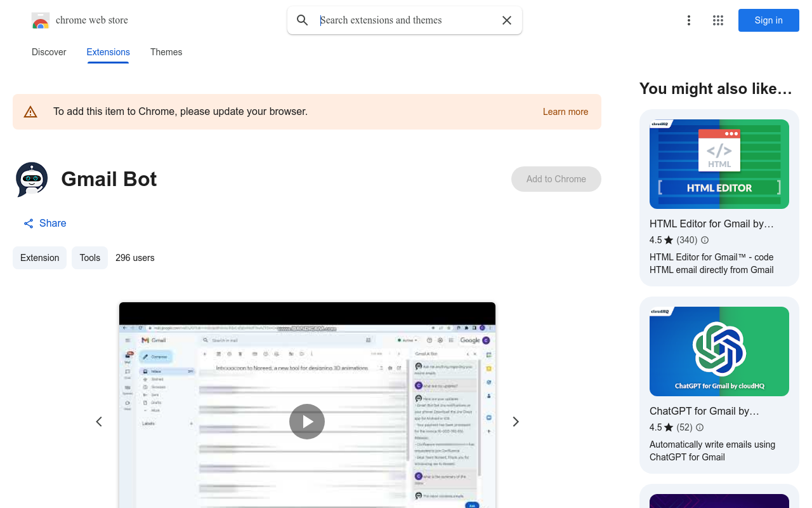Open the Themes tab
Viewport: 812px width, 508px height.
coord(166,52)
